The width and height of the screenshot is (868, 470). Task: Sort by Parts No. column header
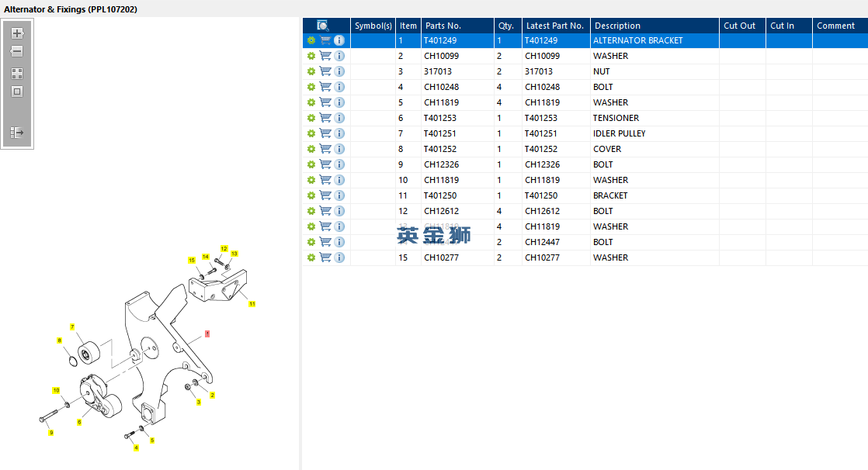457,26
